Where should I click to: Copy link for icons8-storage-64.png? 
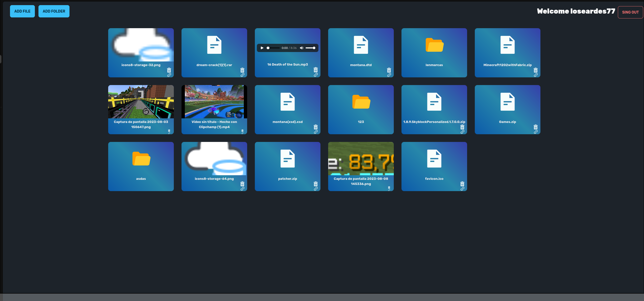[x=242, y=189]
